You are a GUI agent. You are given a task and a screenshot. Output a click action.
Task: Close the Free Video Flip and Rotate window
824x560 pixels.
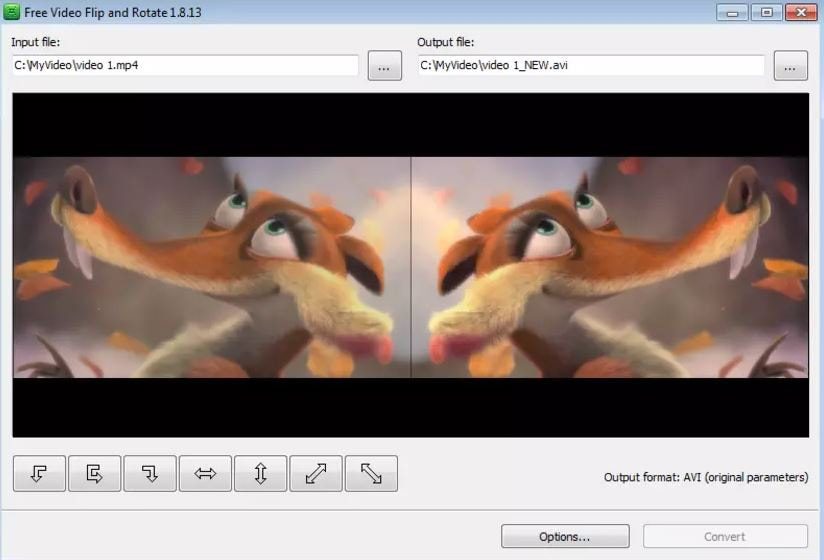point(801,12)
